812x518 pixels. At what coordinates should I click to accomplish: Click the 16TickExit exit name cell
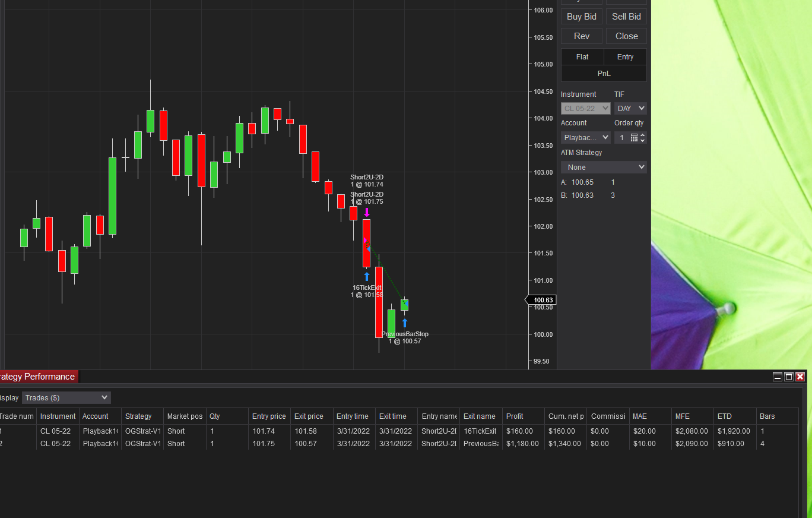pyautogui.click(x=481, y=431)
